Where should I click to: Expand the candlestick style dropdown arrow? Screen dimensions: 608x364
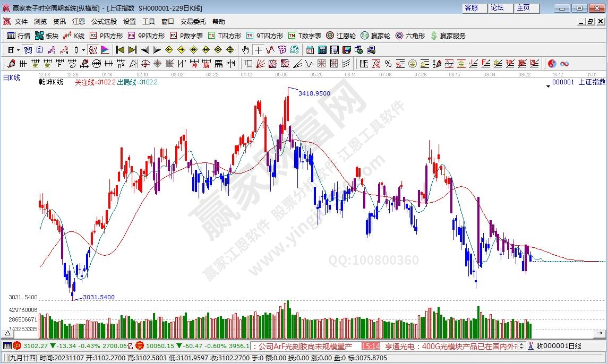pyautogui.click(x=83, y=50)
